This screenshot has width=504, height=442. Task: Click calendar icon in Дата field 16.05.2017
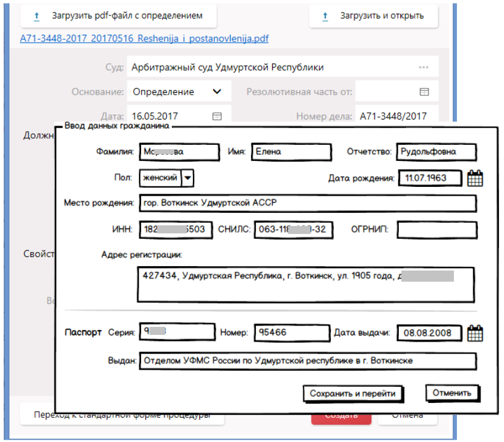tap(217, 116)
